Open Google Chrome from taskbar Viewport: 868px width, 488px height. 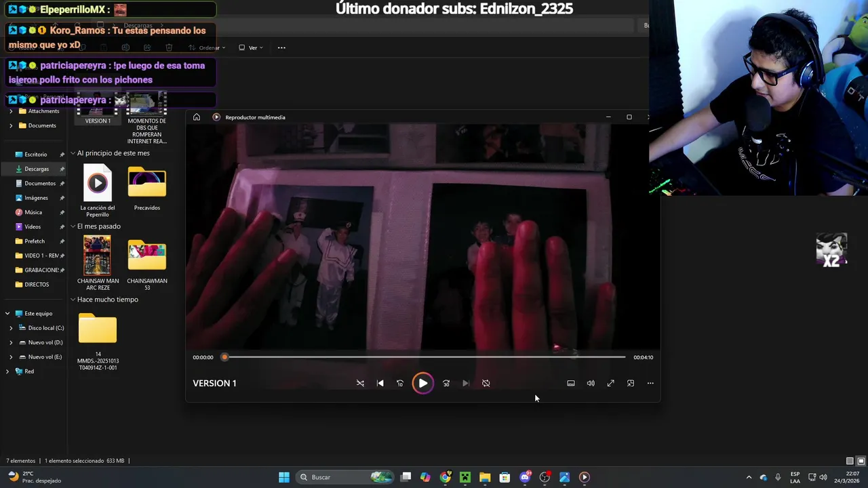click(445, 477)
